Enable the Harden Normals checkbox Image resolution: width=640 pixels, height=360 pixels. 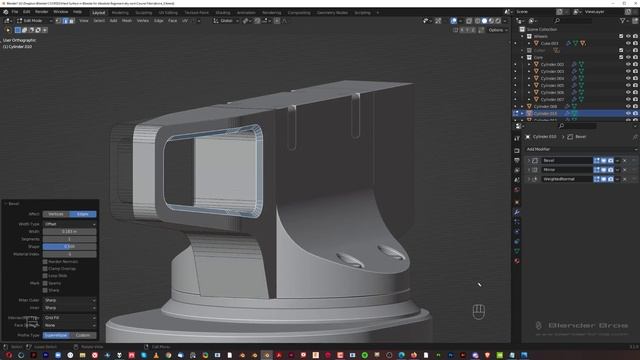tap(45, 262)
